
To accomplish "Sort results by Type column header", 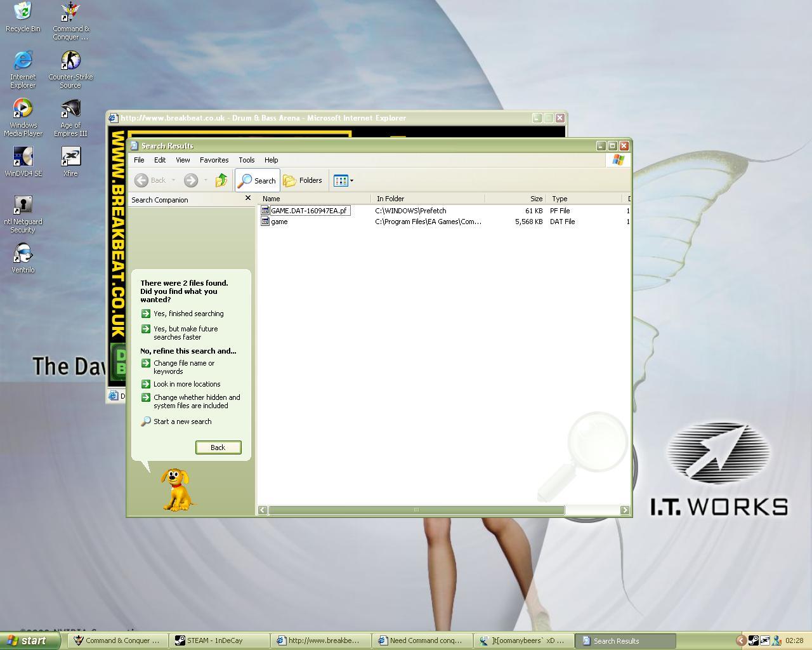I will 585,199.
